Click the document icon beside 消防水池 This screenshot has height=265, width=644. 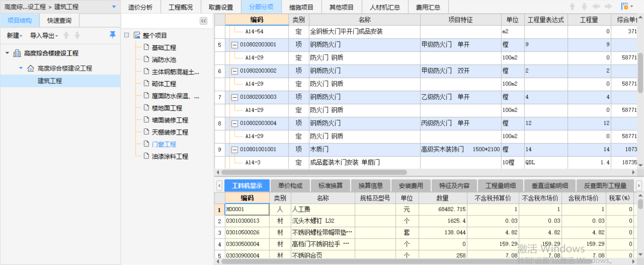146,59
